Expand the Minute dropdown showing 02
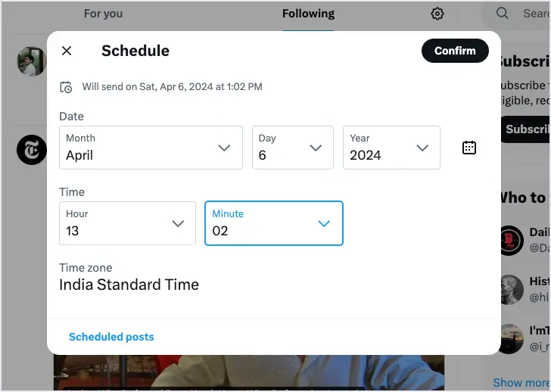The height and width of the screenshot is (392, 551). (x=274, y=223)
